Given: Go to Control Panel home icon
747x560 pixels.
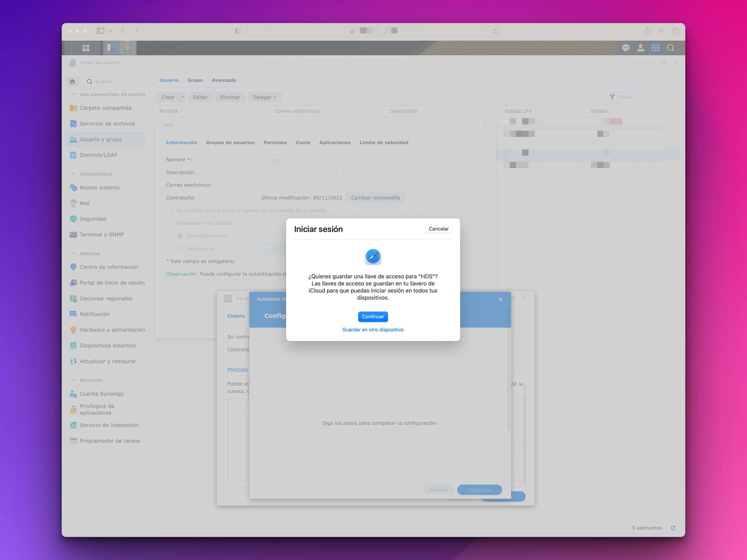Looking at the screenshot, I should pos(72,81).
